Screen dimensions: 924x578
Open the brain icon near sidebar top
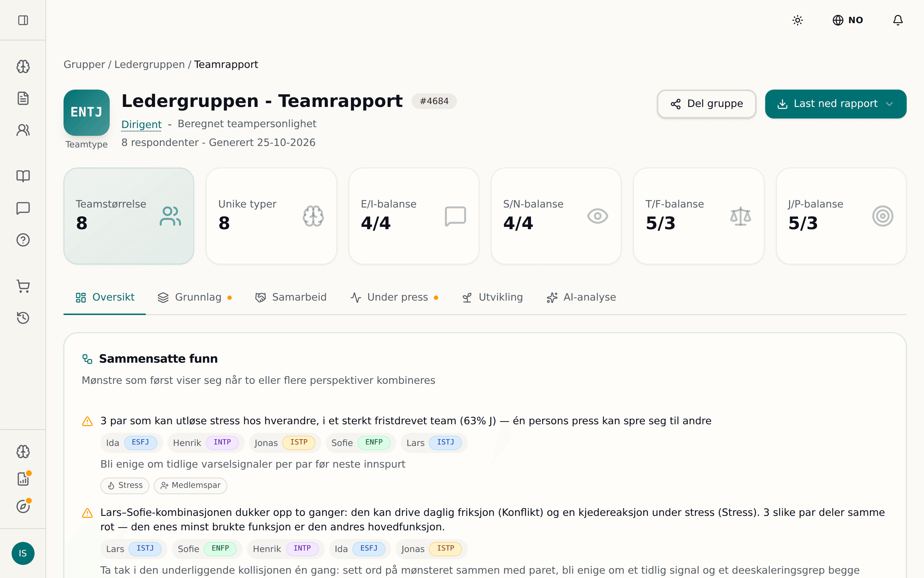tap(23, 66)
